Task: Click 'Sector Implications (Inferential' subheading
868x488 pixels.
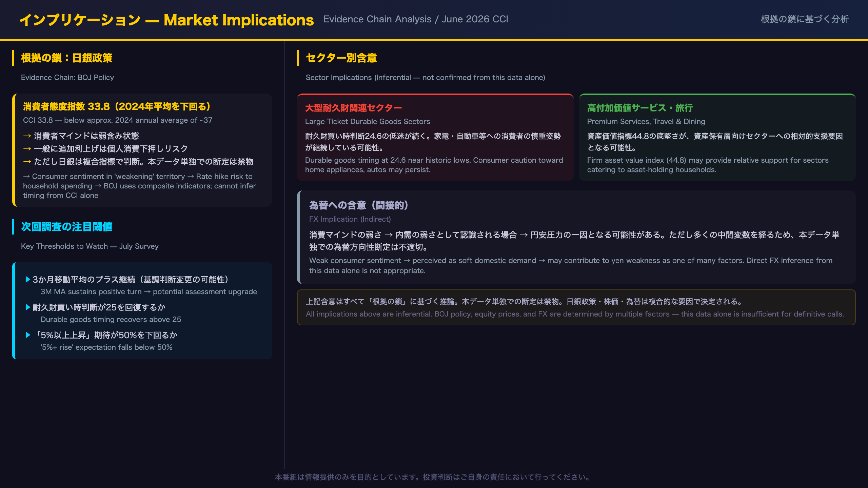Action: point(426,78)
